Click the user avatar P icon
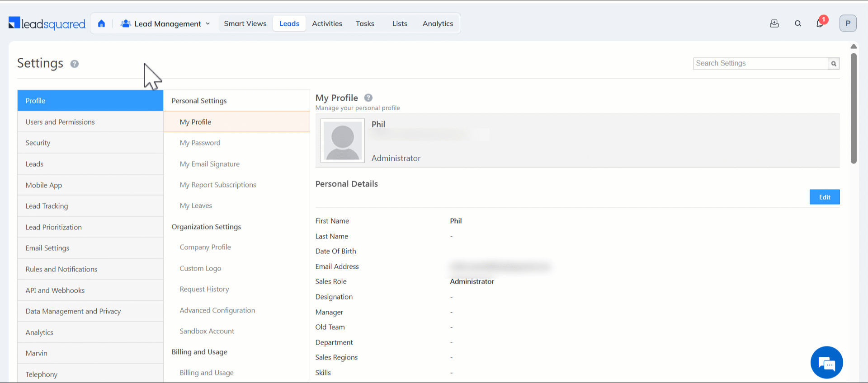868x383 pixels. [x=848, y=23]
